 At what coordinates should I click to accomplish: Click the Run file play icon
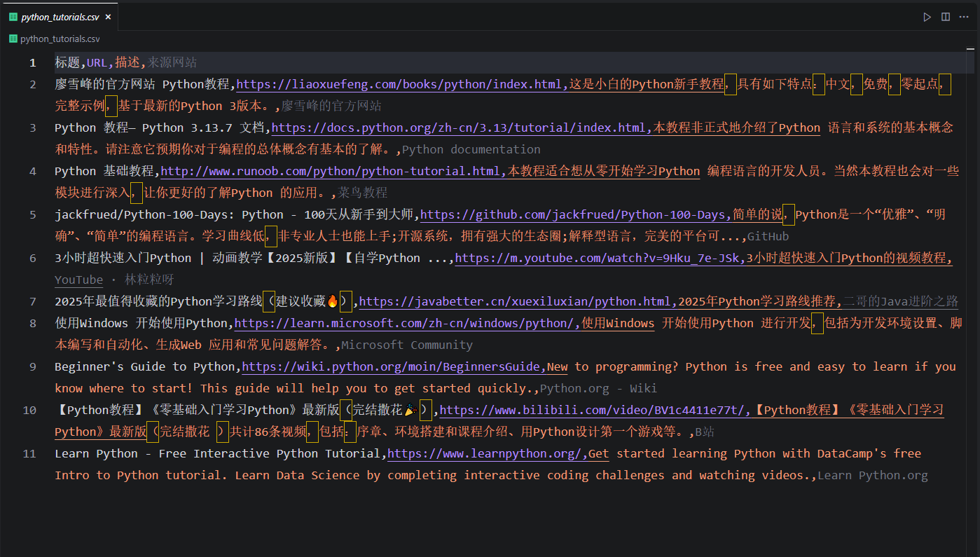tap(927, 16)
